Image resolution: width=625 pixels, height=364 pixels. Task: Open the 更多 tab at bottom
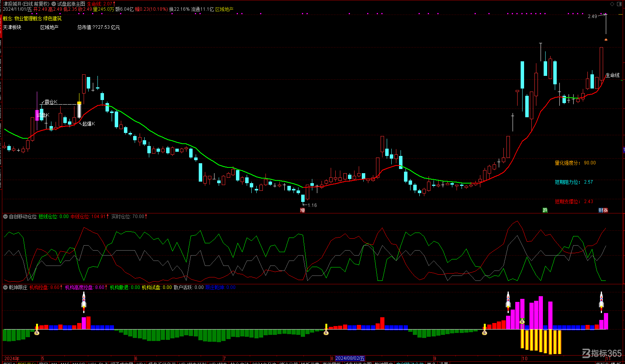(x=431, y=363)
